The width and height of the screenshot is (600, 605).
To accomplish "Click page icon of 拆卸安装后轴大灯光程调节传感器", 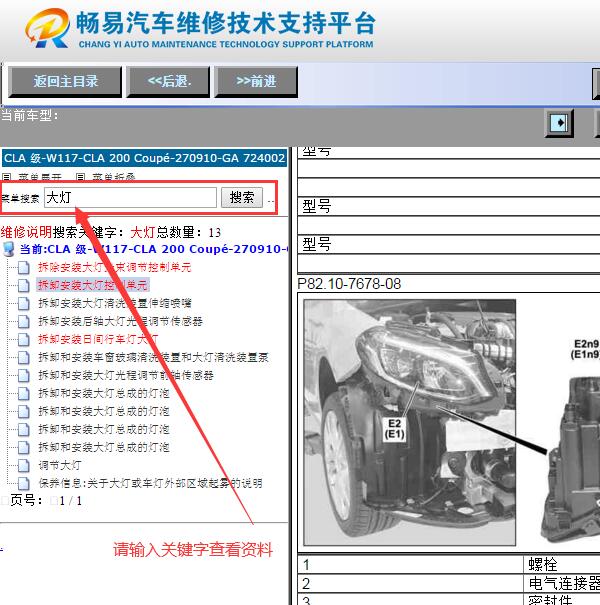I will tap(24, 321).
